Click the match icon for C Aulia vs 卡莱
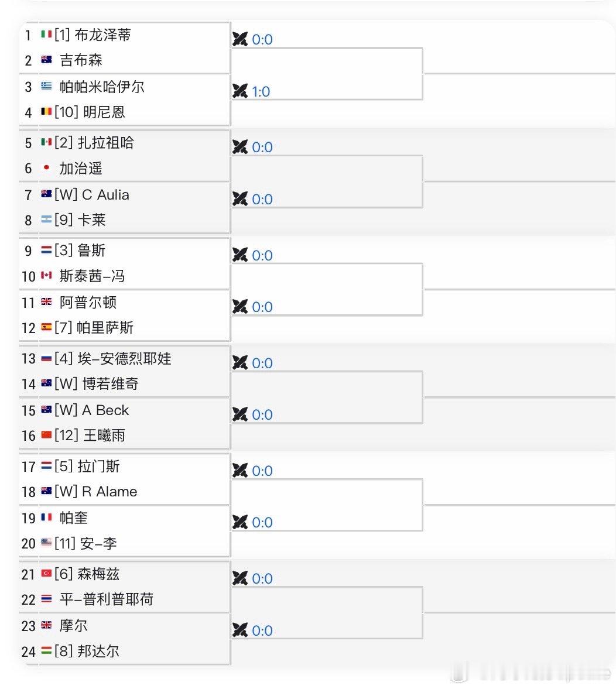616x689 pixels. click(240, 198)
